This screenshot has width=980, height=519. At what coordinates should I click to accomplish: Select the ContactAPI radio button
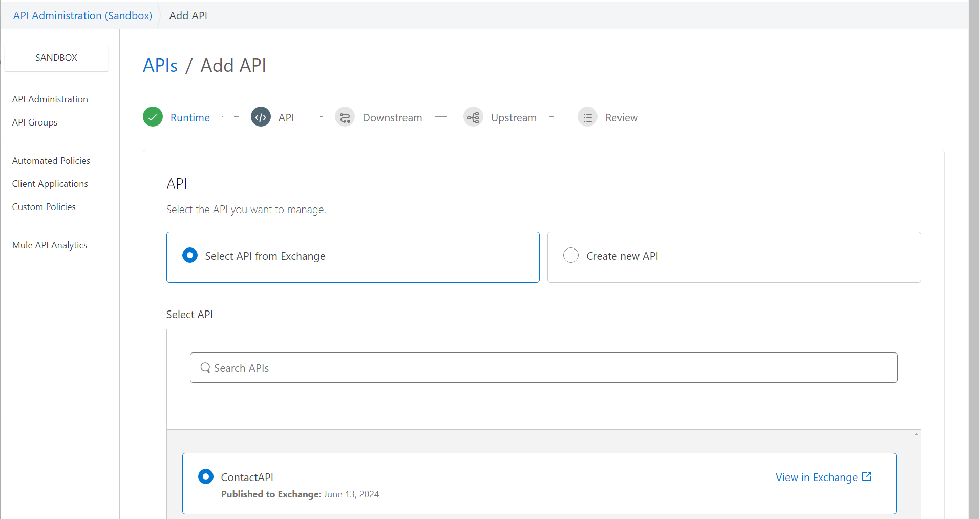tap(205, 476)
